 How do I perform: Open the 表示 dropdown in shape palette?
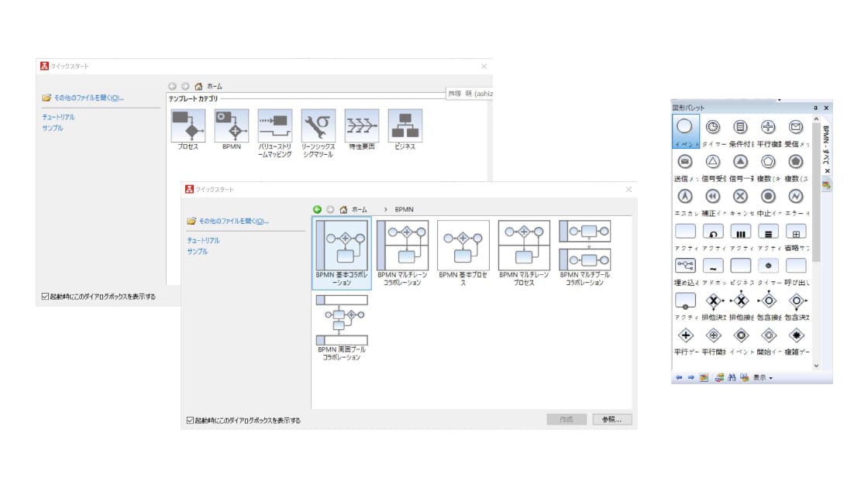tap(763, 378)
